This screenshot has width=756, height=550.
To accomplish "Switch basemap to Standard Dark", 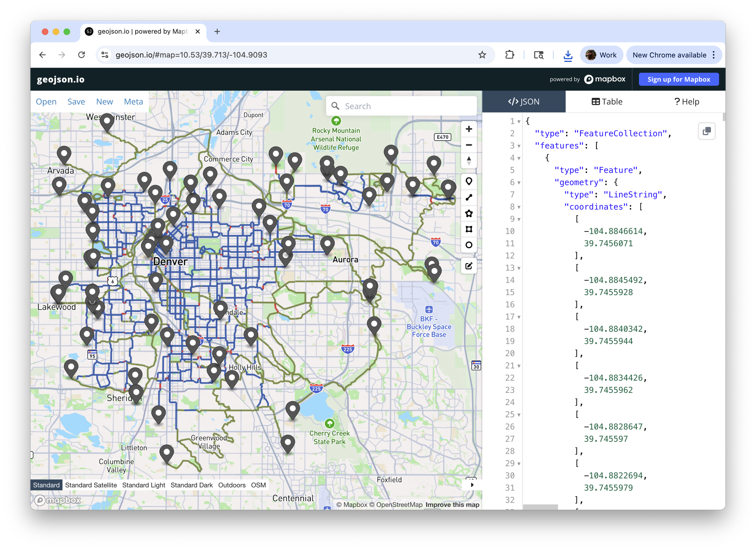I will click(191, 485).
